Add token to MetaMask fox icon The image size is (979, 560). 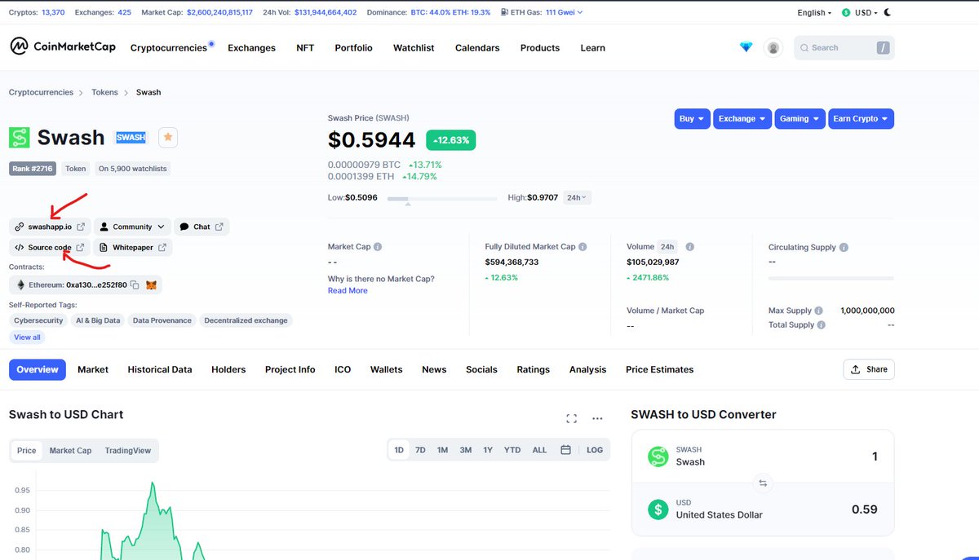(x=152, y=285)
